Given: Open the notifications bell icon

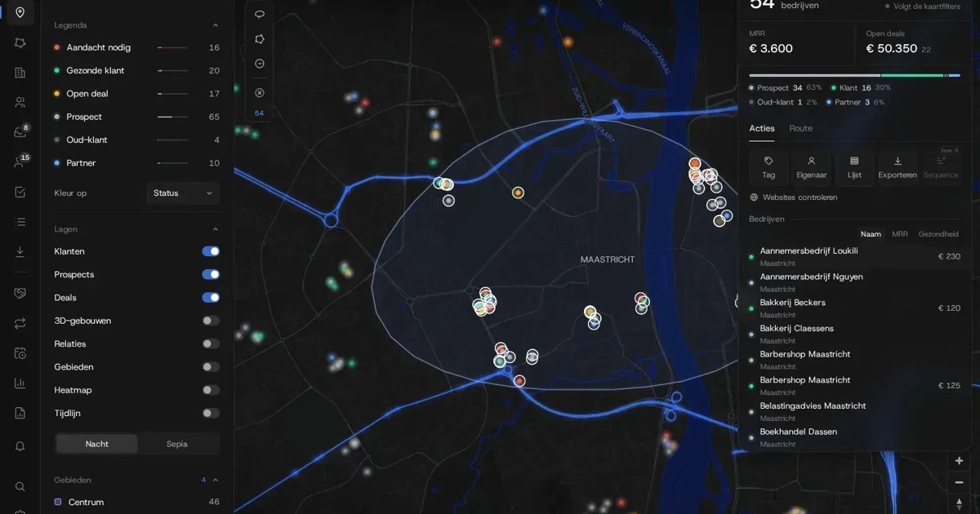Looking at the screenshot, I should point(20,445).
